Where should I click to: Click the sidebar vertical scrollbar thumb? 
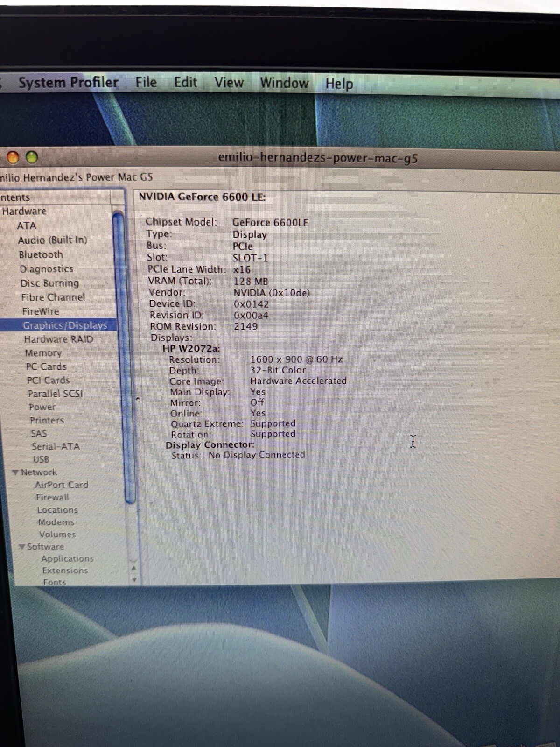pos(125,357)
